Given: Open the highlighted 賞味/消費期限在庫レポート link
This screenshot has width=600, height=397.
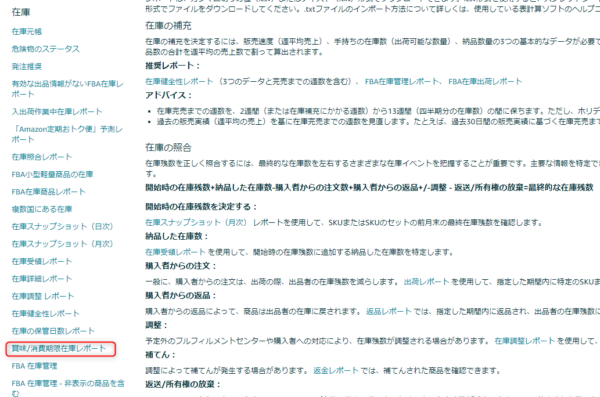Looking at the screenshot, I should [59, 348].
